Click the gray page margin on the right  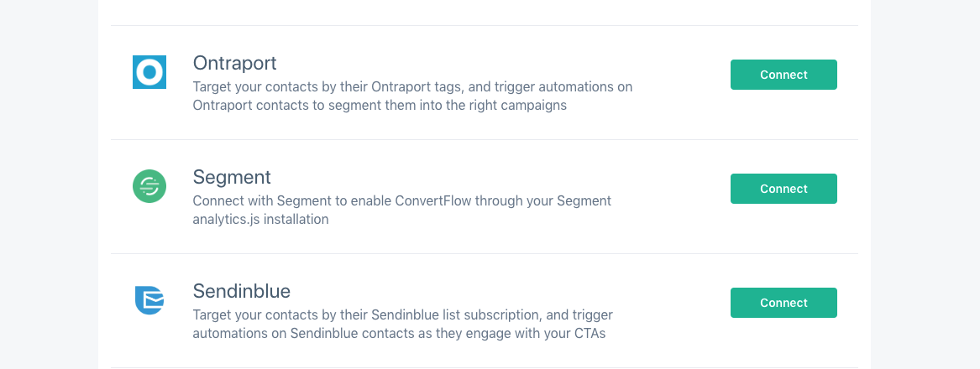click(925, 184)
